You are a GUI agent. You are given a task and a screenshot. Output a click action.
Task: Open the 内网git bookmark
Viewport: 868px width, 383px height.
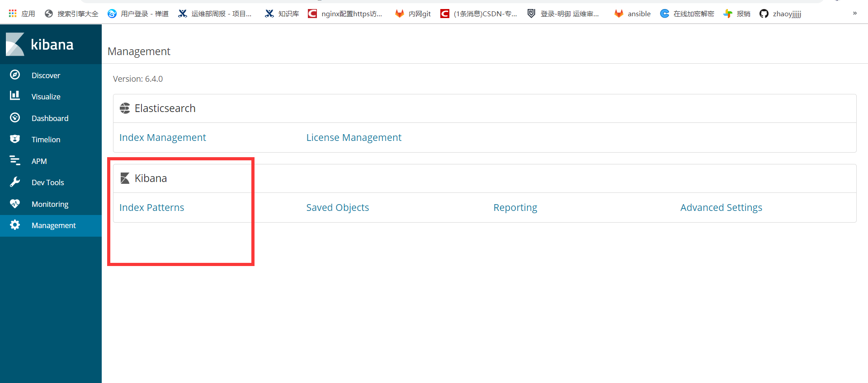pos(413,14)
